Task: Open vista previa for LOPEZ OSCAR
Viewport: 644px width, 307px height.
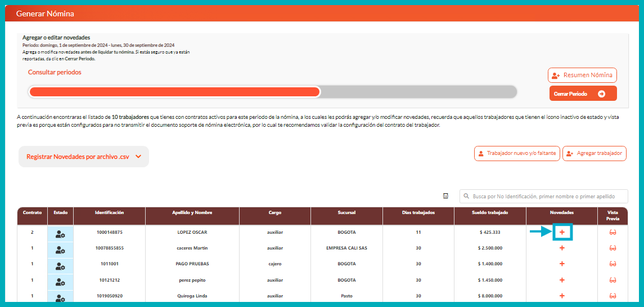Action: click(x=613, y=233)
